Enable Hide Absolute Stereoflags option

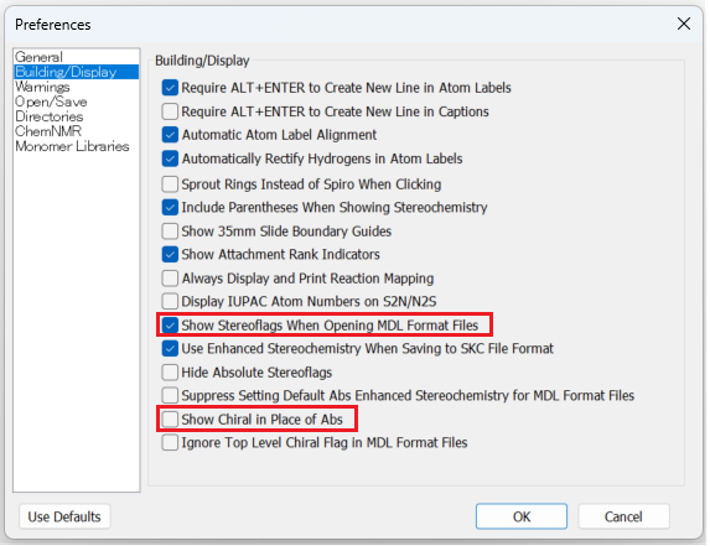pos(170,372)
